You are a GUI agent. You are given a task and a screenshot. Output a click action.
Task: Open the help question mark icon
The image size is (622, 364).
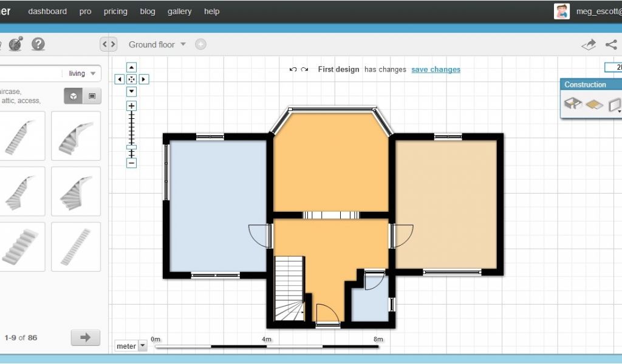coord(38,44)
